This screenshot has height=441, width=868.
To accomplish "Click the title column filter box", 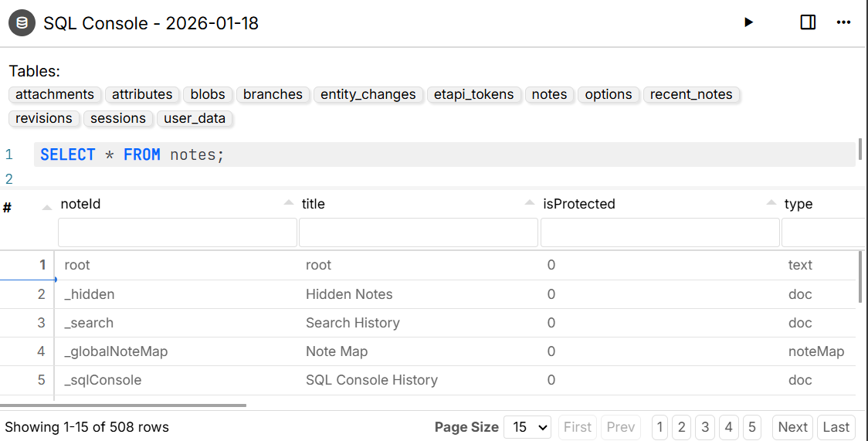I will (418, 232).
